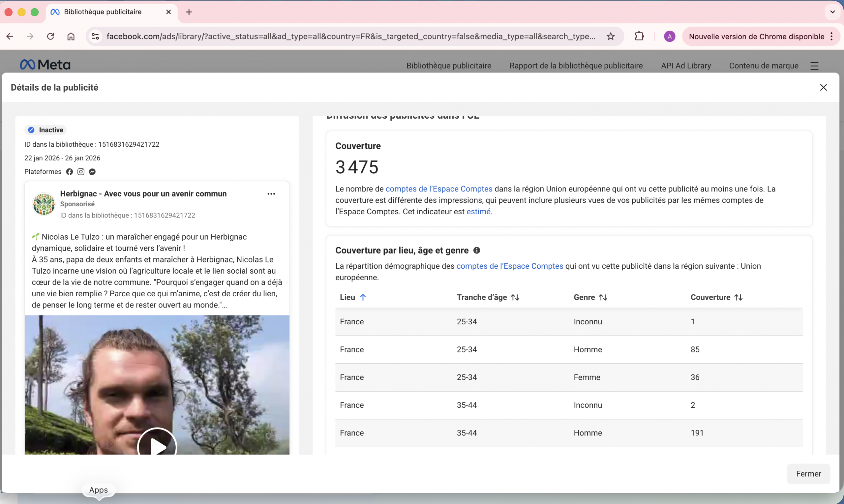Click the info icon next to Couverture par lieu
Image resolution: width=844 pixels, height=504 pixels.
point(476,250)
